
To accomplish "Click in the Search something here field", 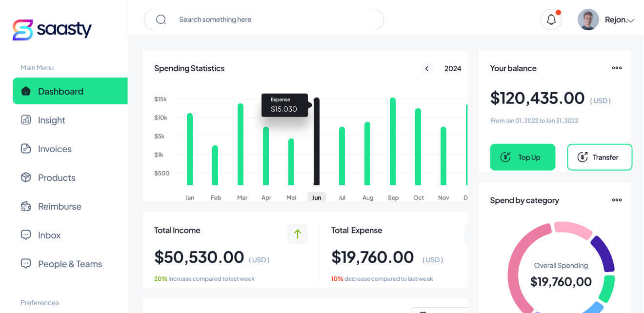I will pyautogui.click(x=273, y=20).
